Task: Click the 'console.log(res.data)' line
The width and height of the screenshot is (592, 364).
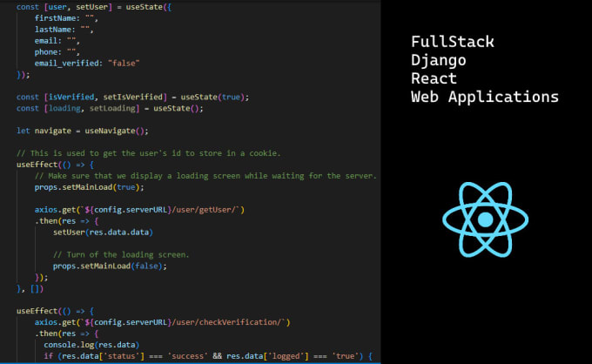Action: tap(91, 345)
